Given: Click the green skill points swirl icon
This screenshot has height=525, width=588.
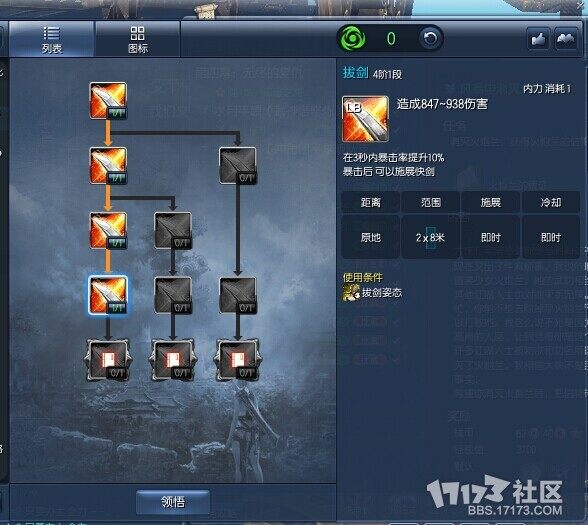Looking at the screenshot, I should coord(352,38).
